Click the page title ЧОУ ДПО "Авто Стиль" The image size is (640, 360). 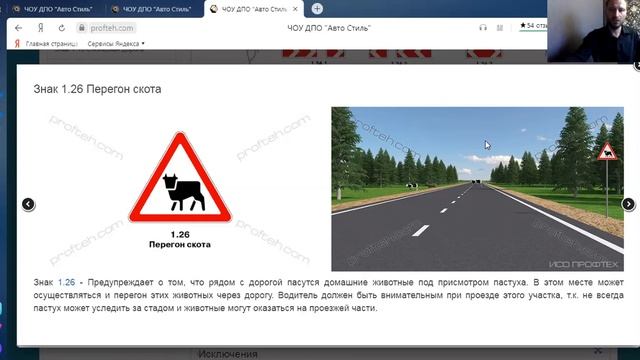click(x=329, y=28)
